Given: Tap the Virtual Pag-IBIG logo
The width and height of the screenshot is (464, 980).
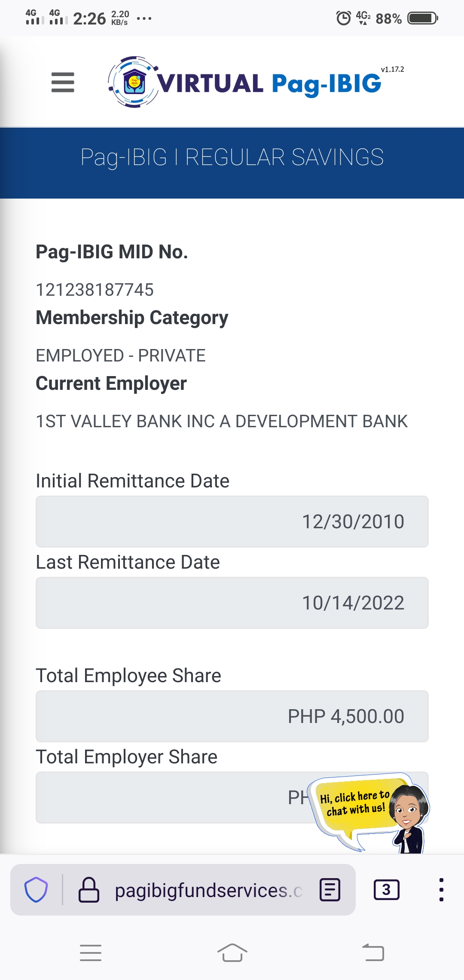Looking at the screenshot, I should [x=245, y=82].
